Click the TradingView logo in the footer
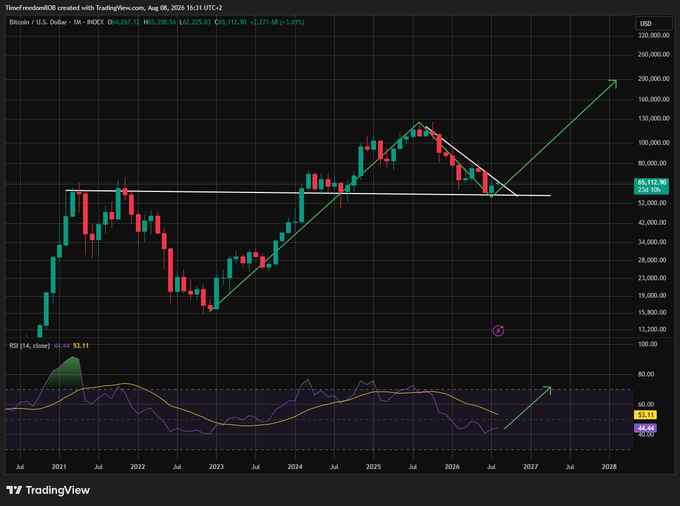Screen dimensions: 680x506 click(48, 490)
